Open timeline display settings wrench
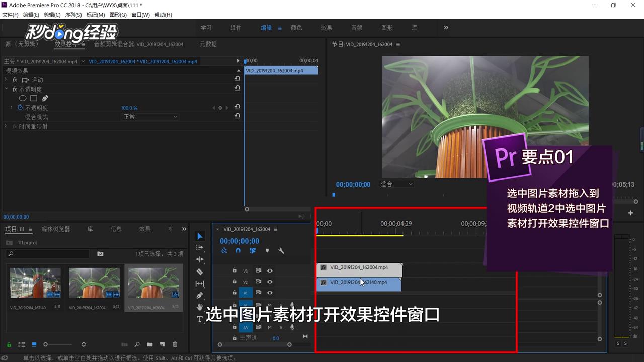The height and width of the screenshot is (362, 644). point(281,250)
